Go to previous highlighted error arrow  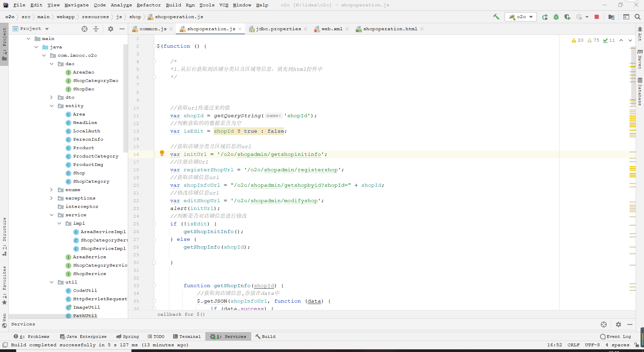621,40
